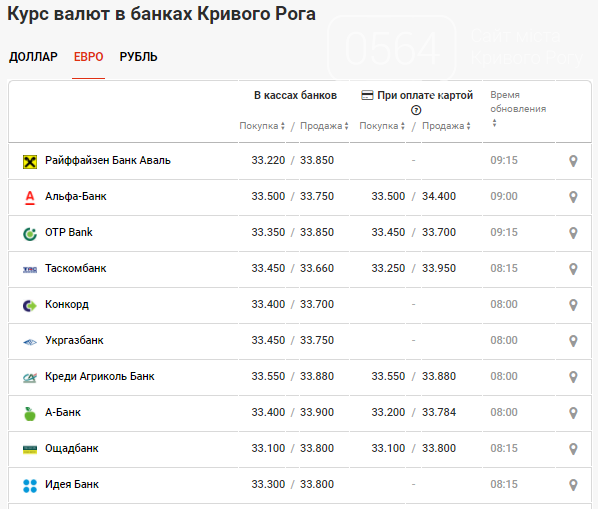598x509 pixels.
Task: Open Креди Агриколь Банк link
Action: pyautogui.click(x=100, y=376)
